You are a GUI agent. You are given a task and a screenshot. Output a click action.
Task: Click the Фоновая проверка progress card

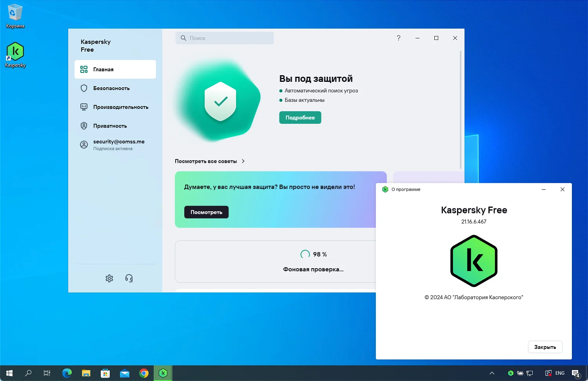276,262
